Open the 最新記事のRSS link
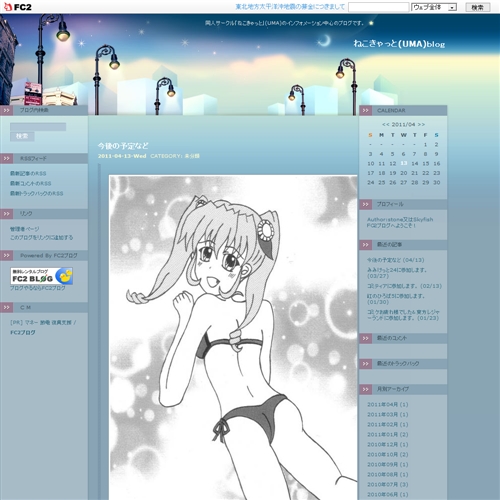The height and width of the screenshot is (500, 500). 28,173
